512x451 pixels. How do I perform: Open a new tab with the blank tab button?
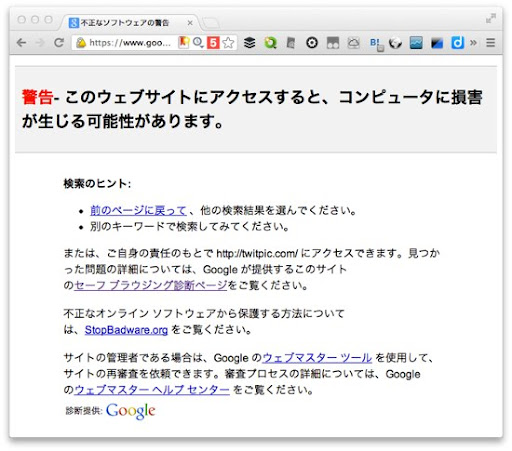point(211,23)
